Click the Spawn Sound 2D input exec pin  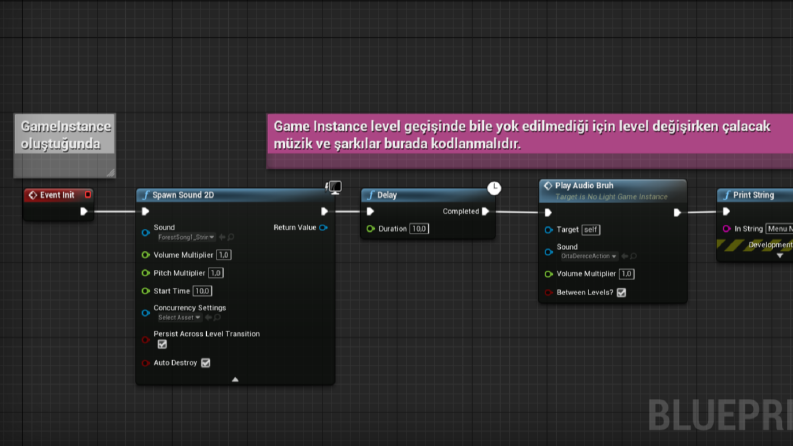click(x=146, y=211)
